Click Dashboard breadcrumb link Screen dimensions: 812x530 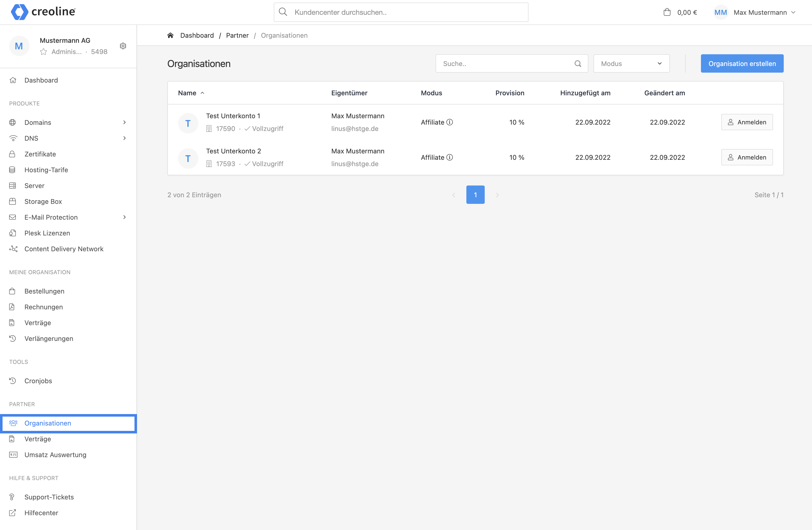pos(197,35)
